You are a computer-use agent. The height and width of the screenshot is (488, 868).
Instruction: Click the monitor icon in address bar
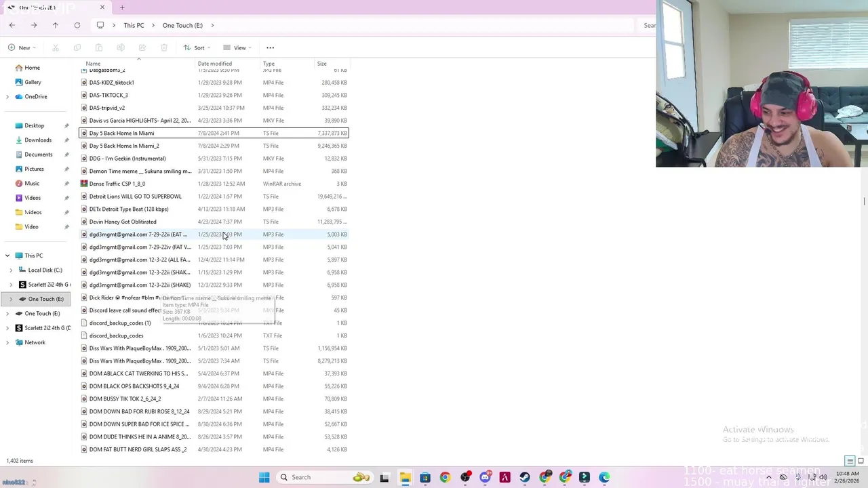point(100,25)
